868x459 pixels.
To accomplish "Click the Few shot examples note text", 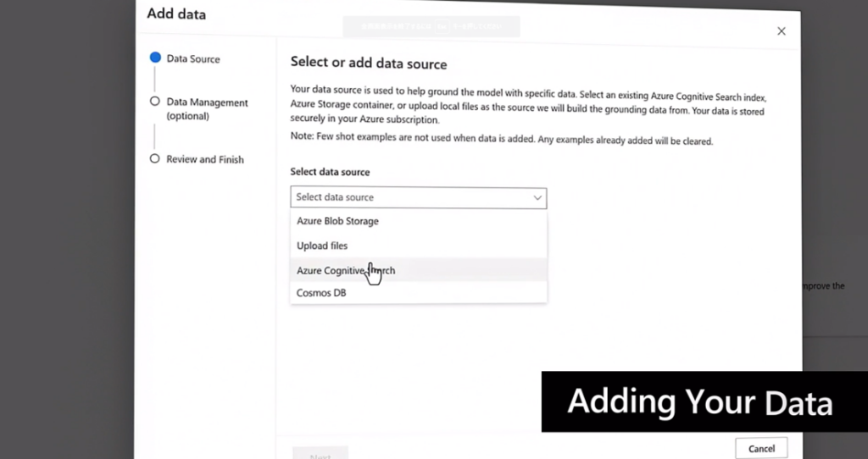I will coord(502,138).
